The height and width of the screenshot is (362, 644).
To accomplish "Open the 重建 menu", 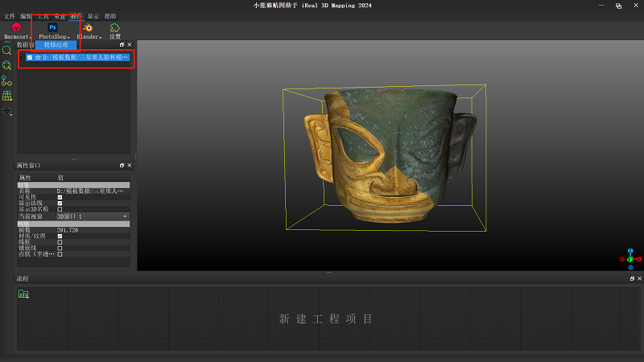I will (60, 16).
